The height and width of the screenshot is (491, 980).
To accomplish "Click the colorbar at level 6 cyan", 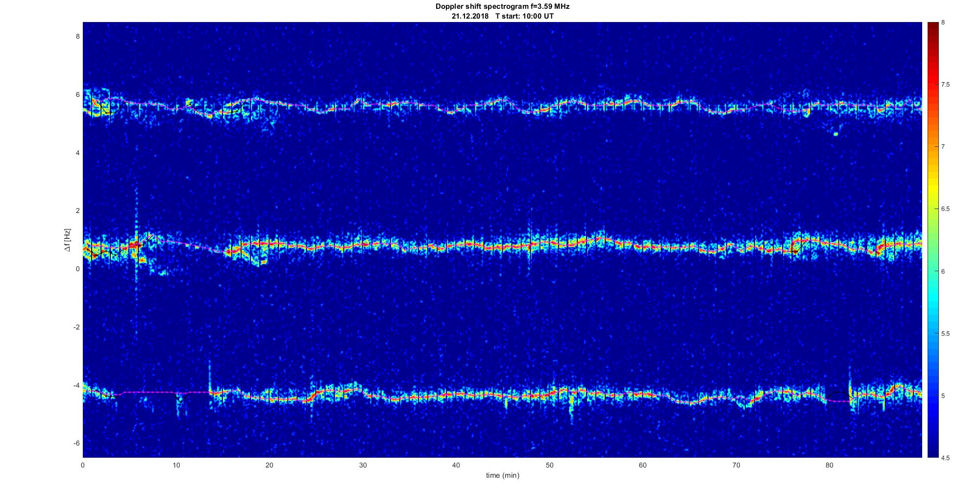I will click(932, 271).
